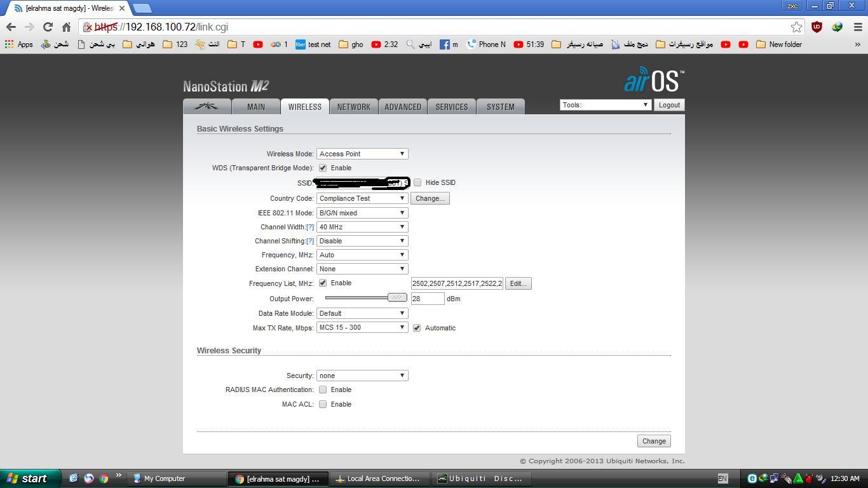Check the Hide SSID box
Screen dimensions: 868x488
click(x=417, y=182)
